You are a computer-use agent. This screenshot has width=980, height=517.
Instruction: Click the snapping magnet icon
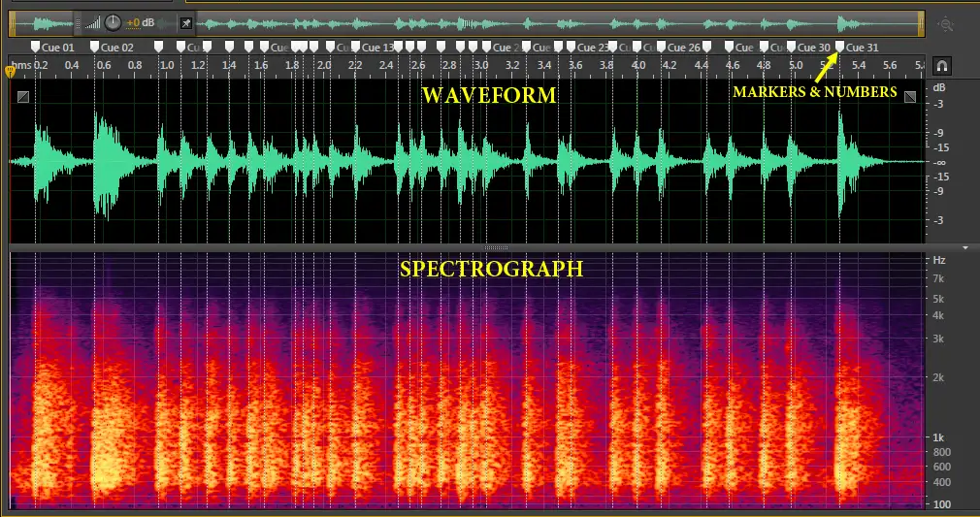click(x=941, y=65)
